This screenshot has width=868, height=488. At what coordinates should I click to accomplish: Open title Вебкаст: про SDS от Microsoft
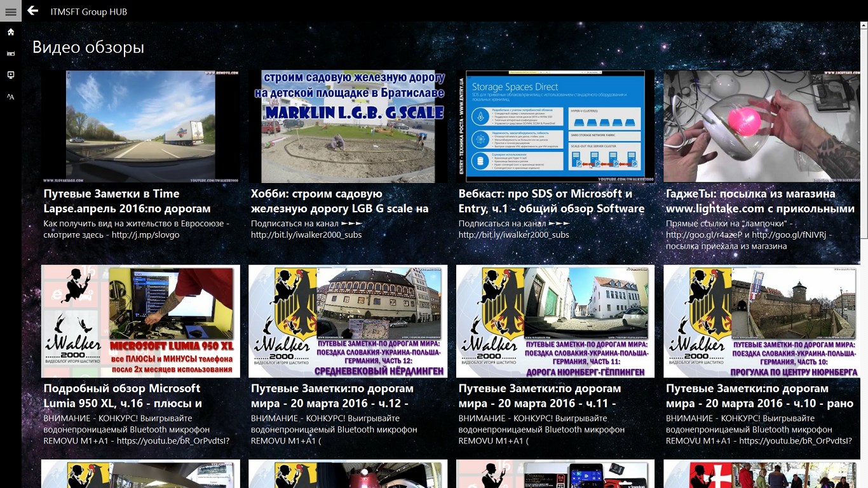(x=552, y=201)
